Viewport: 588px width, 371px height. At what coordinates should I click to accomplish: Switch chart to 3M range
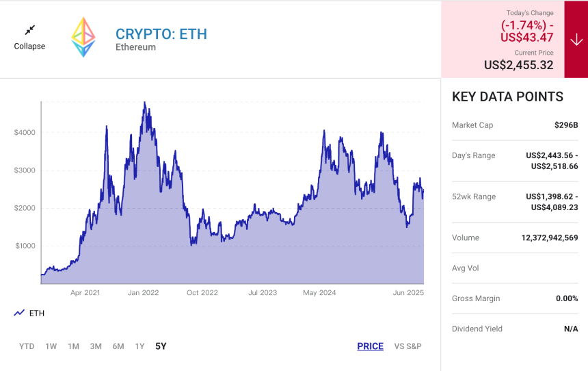click(96, 346)
